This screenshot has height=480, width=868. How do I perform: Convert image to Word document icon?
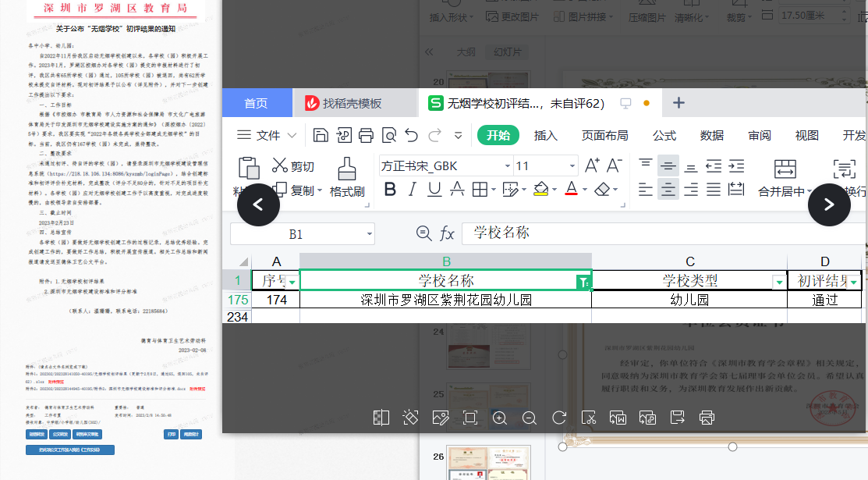tap(618, 418)
